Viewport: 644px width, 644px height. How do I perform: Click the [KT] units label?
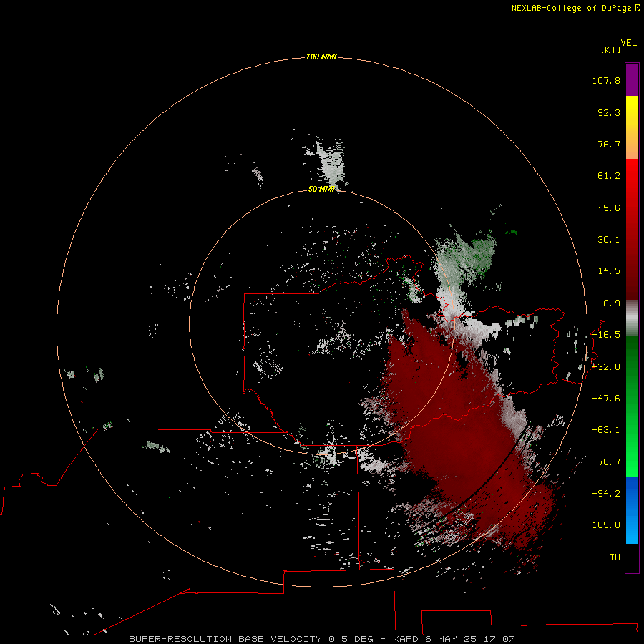point(611,49)
